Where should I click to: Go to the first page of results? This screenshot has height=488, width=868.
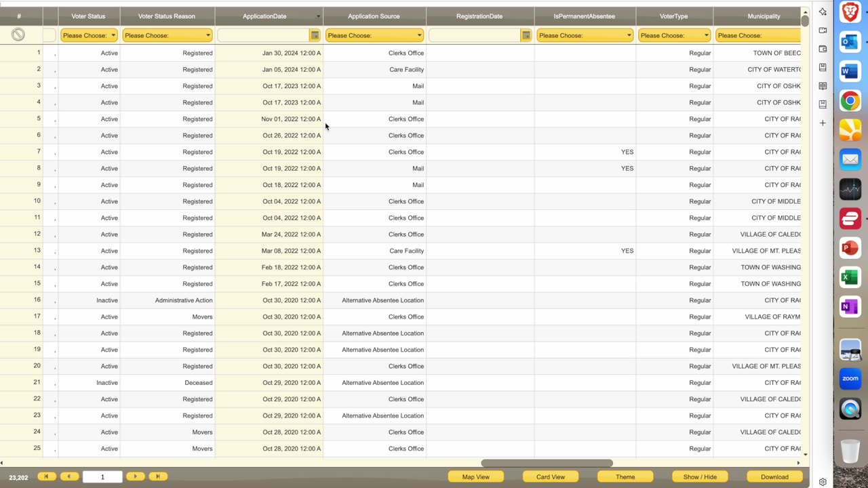click(x=47, y=476)
